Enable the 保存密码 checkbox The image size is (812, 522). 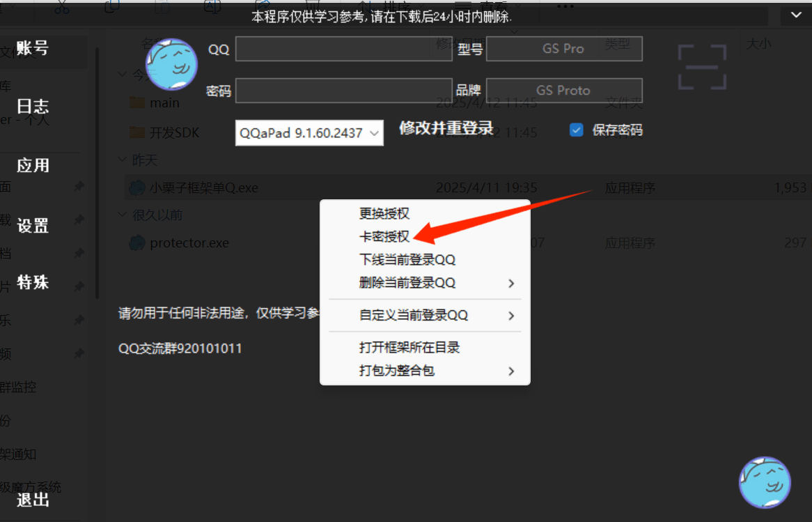(x=577, y=130)
